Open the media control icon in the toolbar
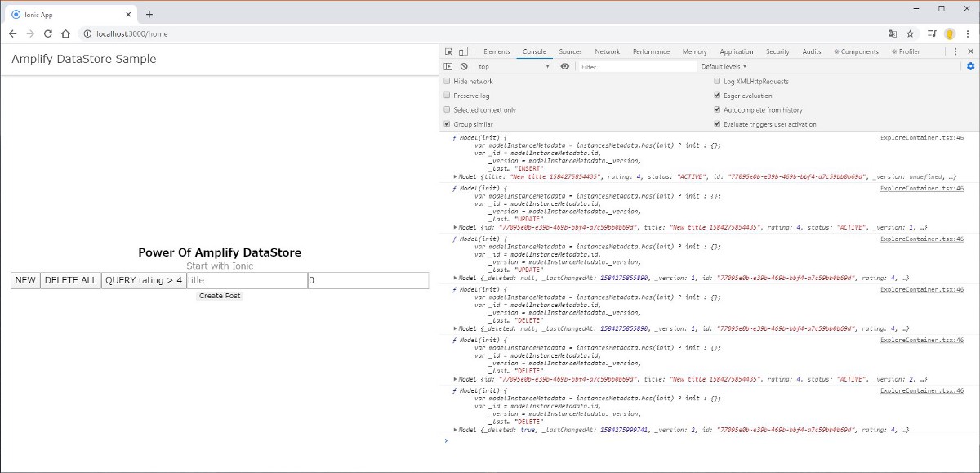This screenshot has height=473, width=980. [933, 33]
